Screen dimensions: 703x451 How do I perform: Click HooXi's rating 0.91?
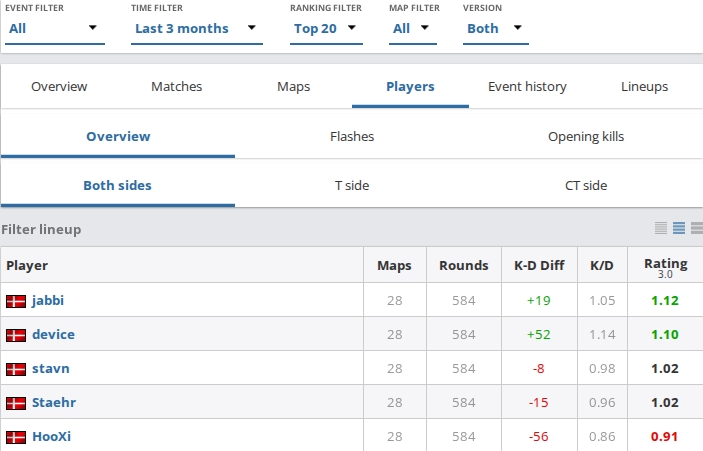coord(665,437)
